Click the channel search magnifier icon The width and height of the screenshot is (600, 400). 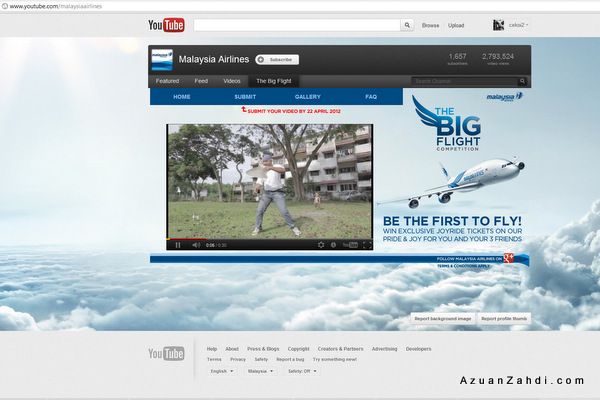pos(522,81)
